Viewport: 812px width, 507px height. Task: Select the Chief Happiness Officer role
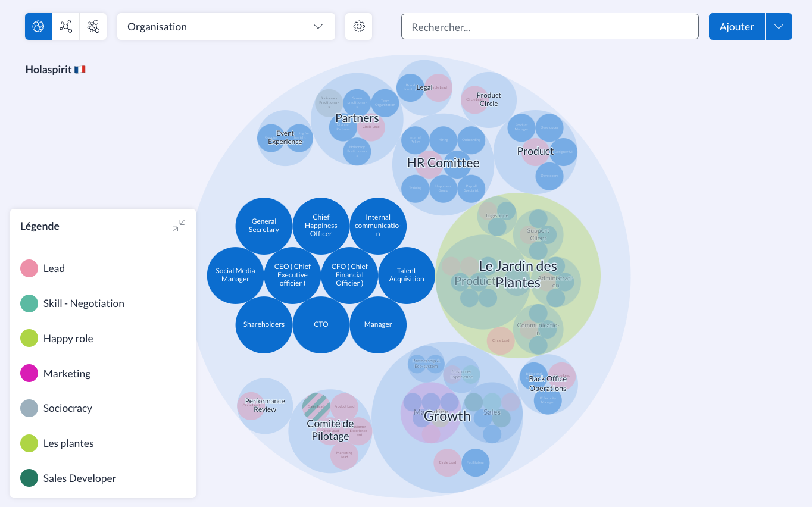(x=321, y=226)
